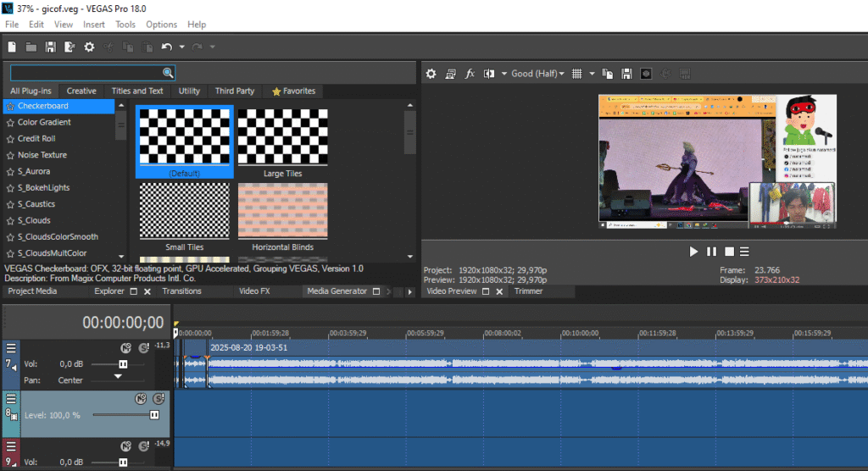The height and width of the screenshot is (471, 868).
Task: Show more docked window tabs arrow
Action: pos(409,291)
